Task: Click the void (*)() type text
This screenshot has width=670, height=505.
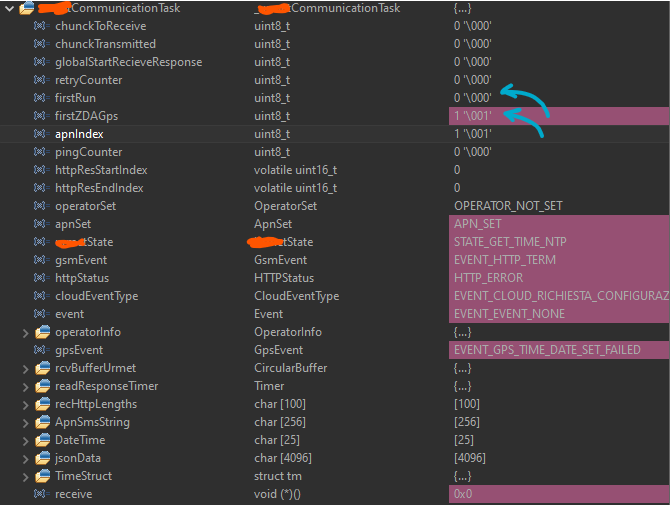Action: [x=277, y=494]
